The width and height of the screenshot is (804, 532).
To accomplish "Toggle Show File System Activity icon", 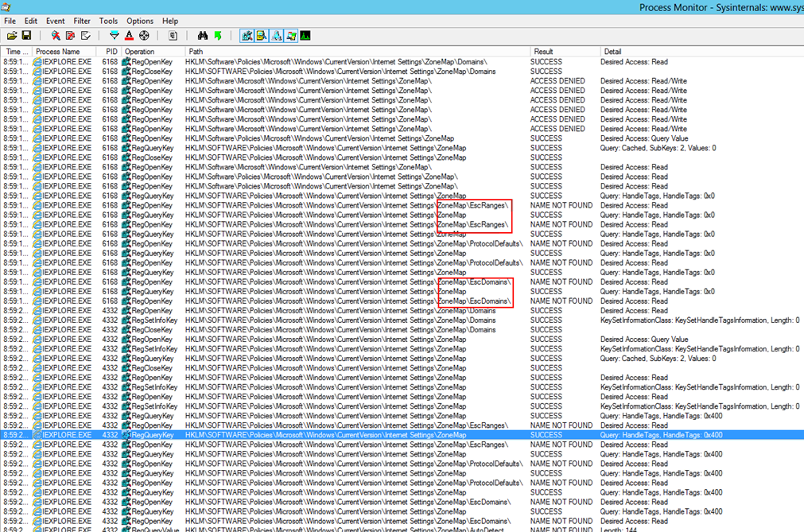I will point(262,35).
